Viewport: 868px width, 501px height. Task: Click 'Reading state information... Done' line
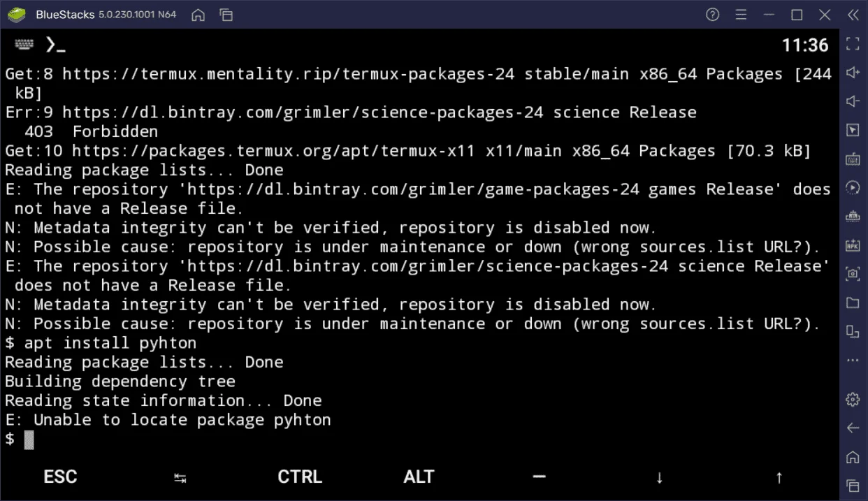pyautogui.click(x=164, y=401)
